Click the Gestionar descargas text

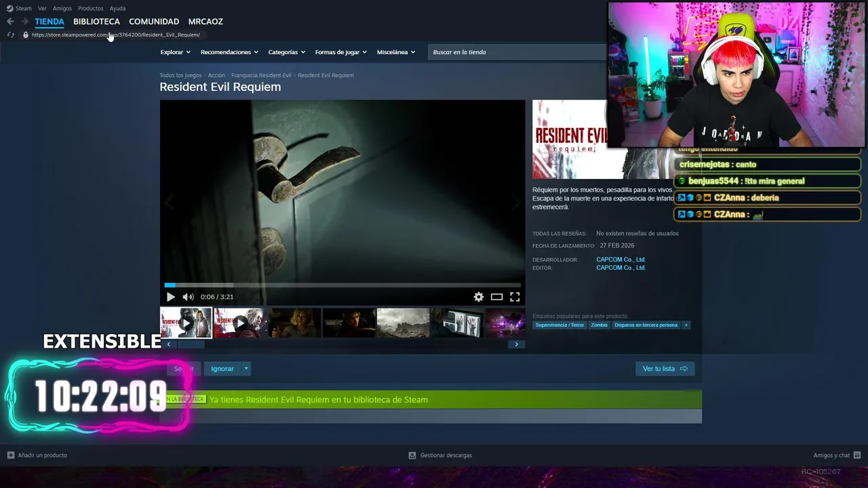click(446, 455)
